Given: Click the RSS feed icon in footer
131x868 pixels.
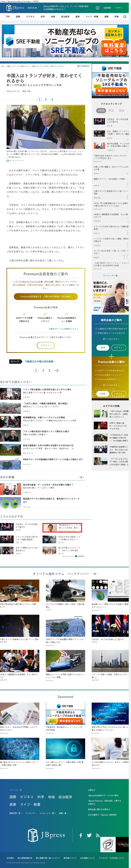Looking at the screenshot, I should coord(98,835).
